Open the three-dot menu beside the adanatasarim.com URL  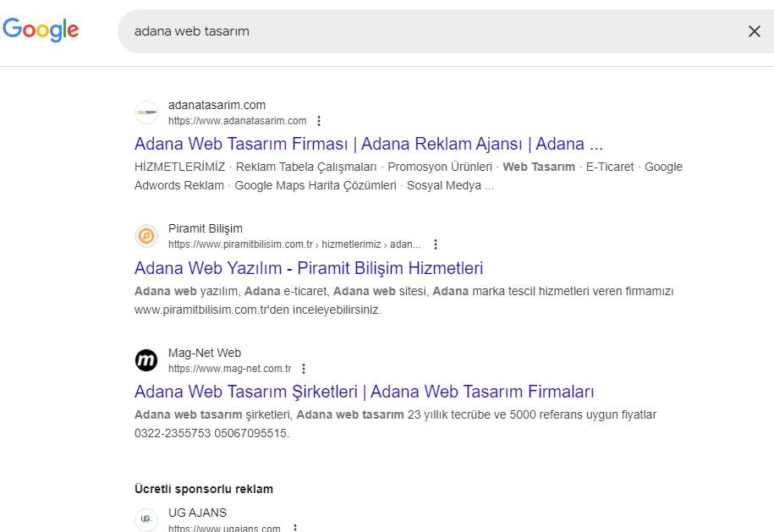(319, 121)
